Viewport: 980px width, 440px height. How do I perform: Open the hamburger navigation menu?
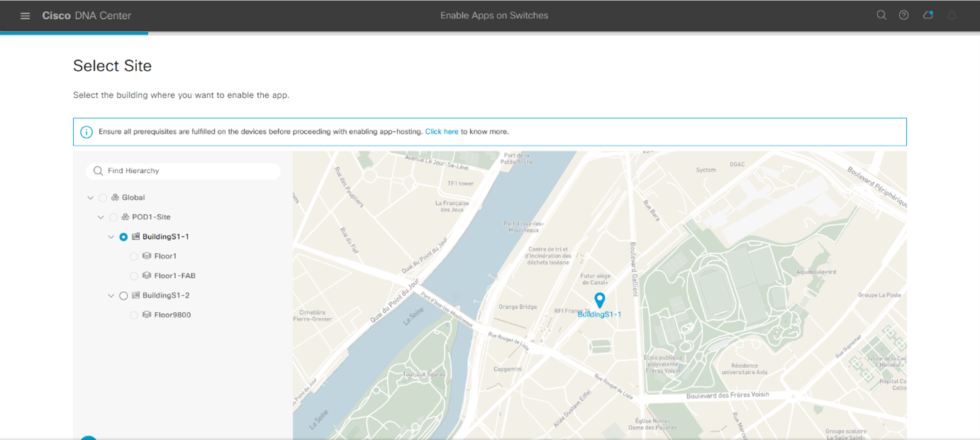26,16
